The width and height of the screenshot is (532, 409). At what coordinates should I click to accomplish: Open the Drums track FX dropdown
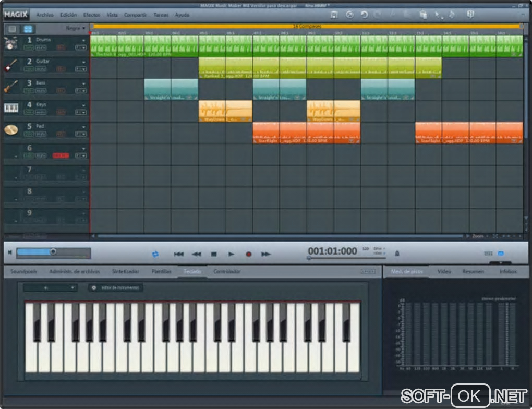pyautogui.click(x=81, y=47)
